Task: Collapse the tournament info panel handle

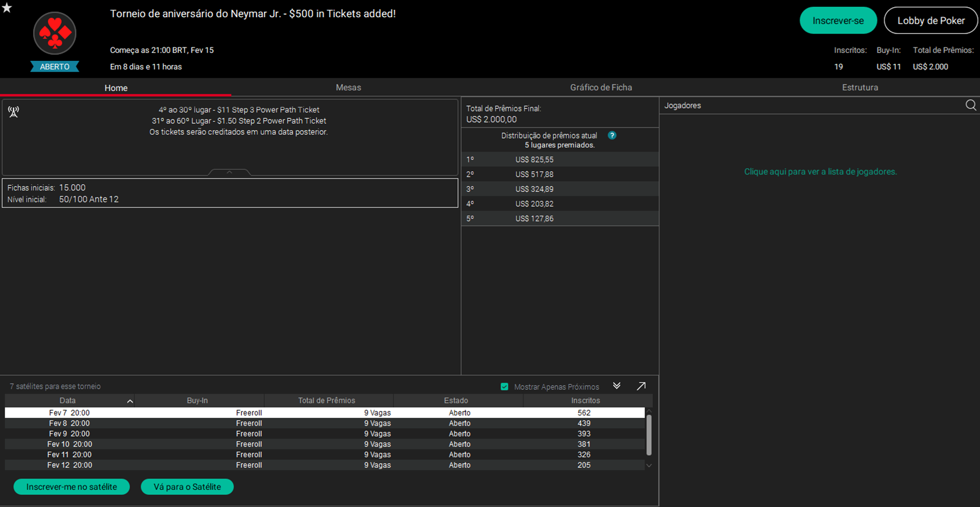Action: [230, 172]
